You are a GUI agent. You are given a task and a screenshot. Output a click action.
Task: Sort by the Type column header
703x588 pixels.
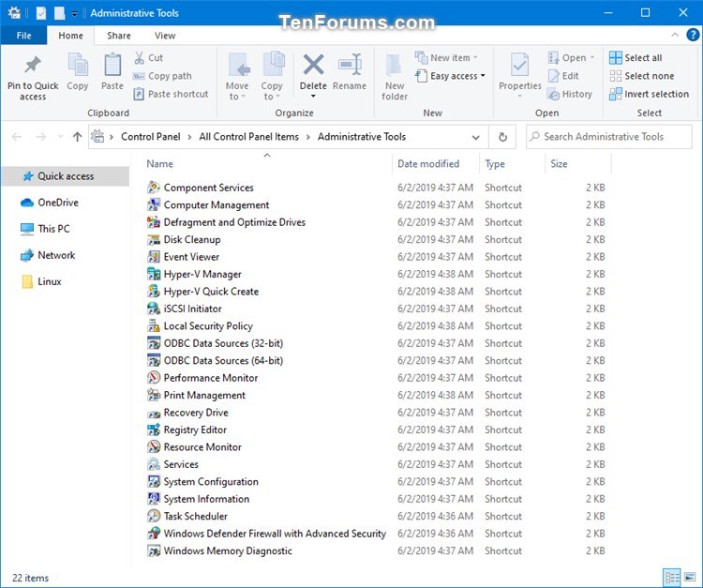coord(495,164)
